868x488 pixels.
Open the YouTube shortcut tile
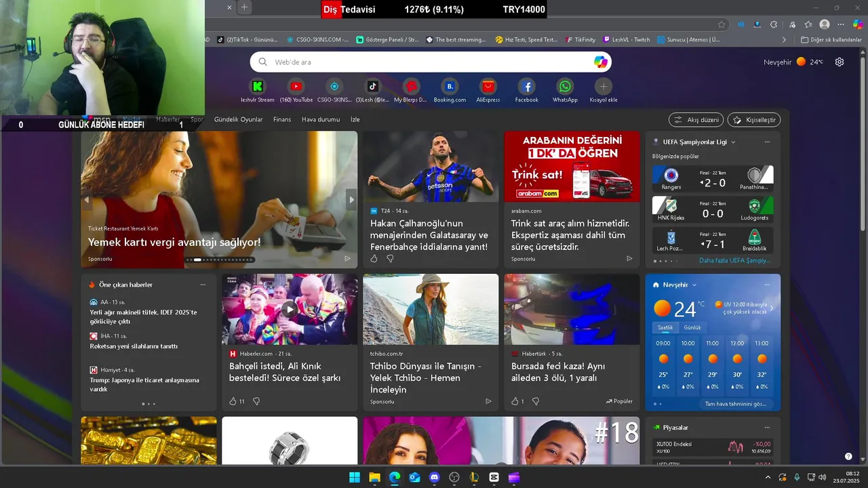click(x=296, y=91)
